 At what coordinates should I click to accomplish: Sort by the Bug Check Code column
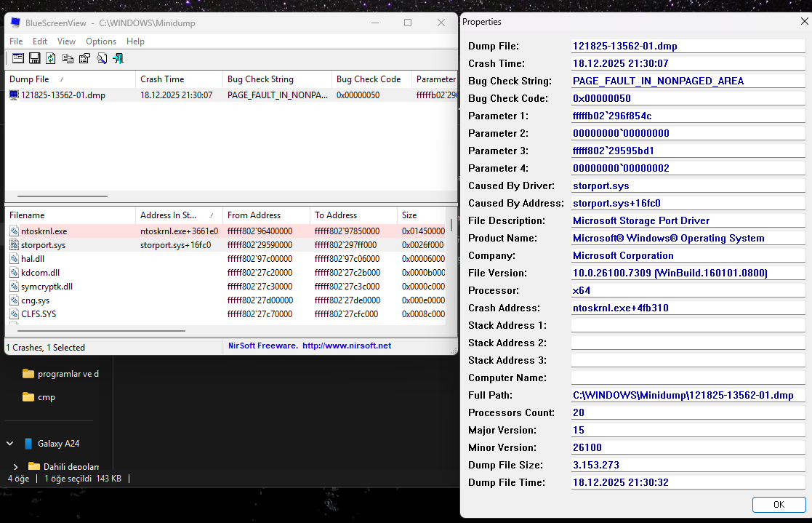point(371,79)
